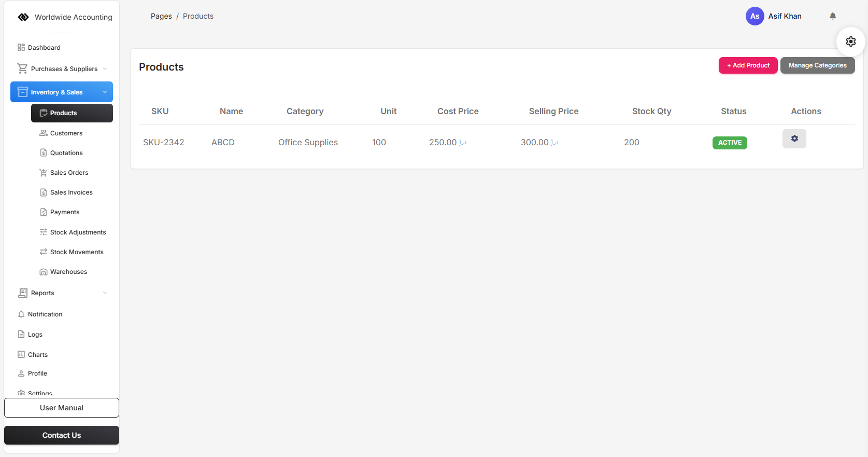Click the Stock Adjustments sliders icon
This screenshot has width=868, height=457.
coord(44,232)
